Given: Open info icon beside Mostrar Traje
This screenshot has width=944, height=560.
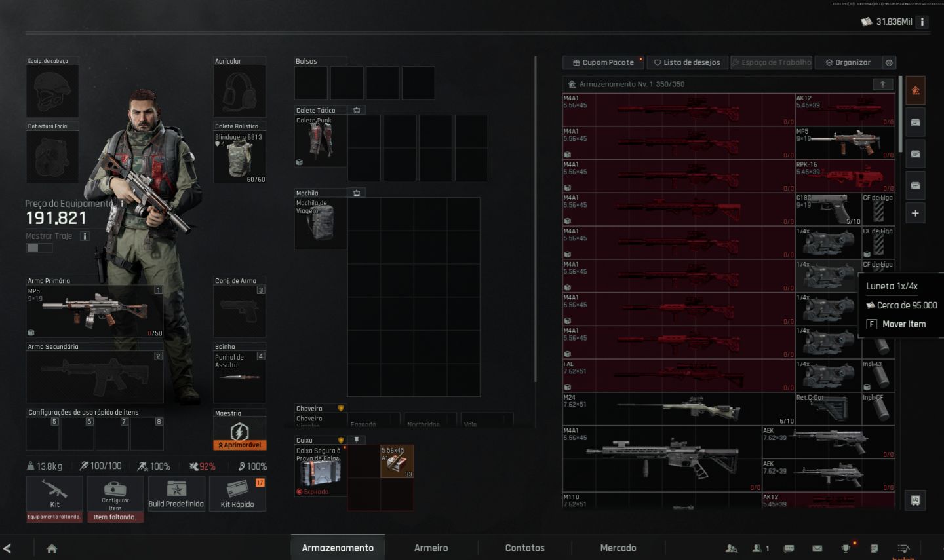Looking at the screenshot, I should [x=85, y=236].
